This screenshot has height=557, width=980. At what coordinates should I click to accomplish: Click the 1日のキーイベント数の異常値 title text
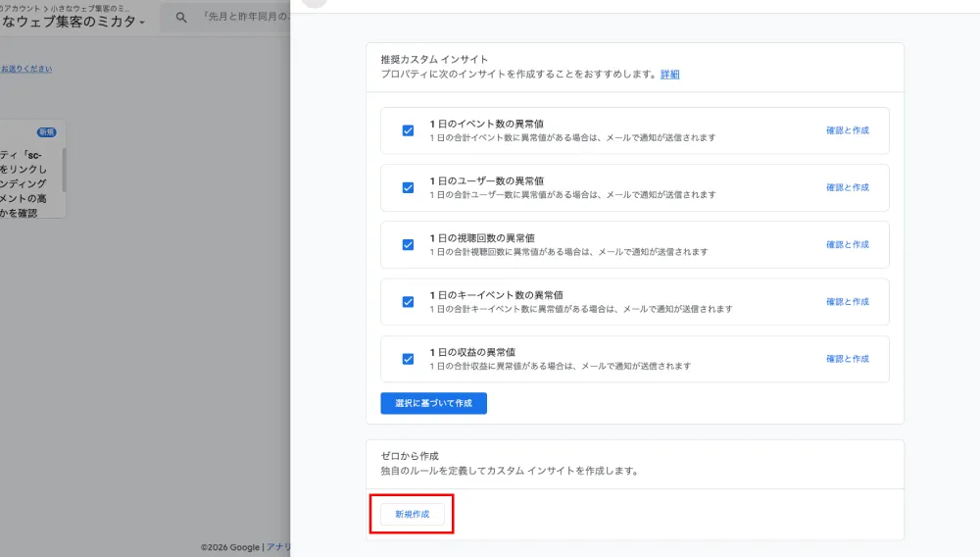click(x=496, y=295)
